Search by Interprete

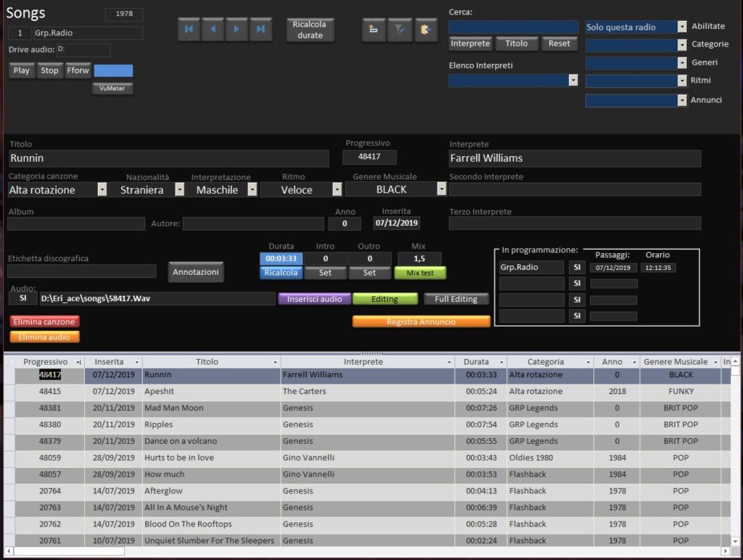[470, 44]
